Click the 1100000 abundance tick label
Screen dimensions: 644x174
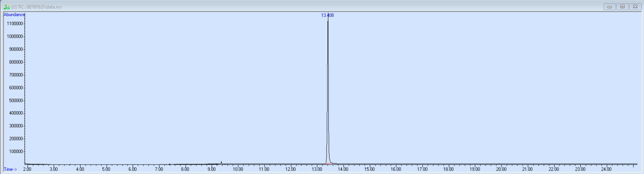15,24
